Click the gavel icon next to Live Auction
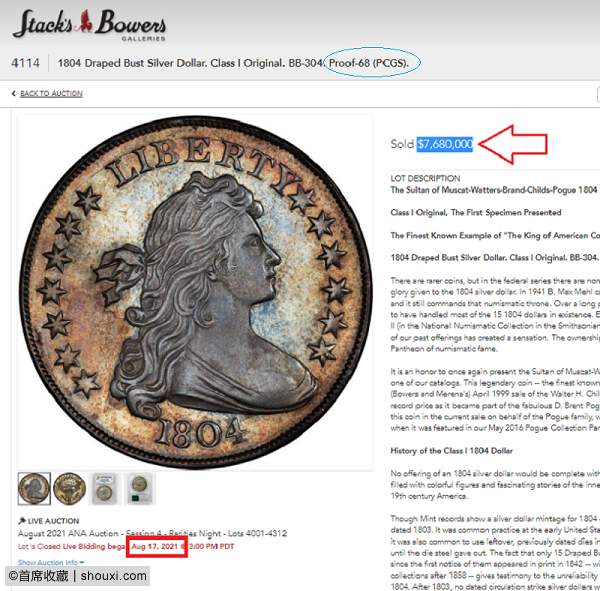 click(22, 521)
